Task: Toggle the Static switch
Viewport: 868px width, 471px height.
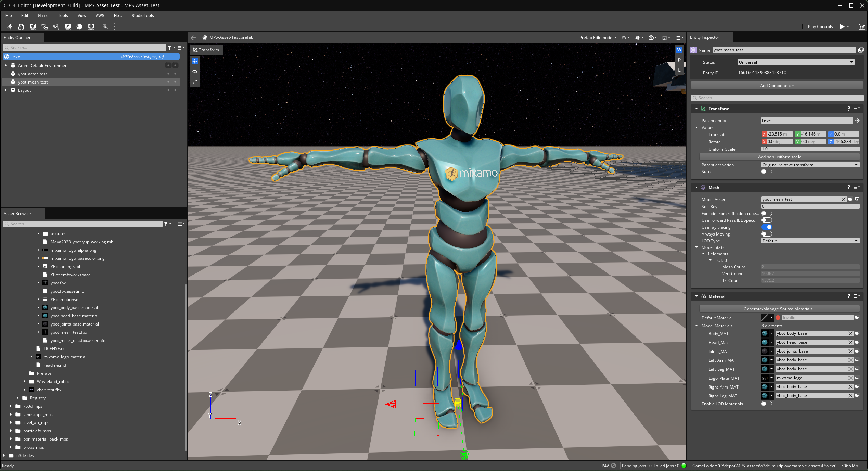Action: (767, 172)
